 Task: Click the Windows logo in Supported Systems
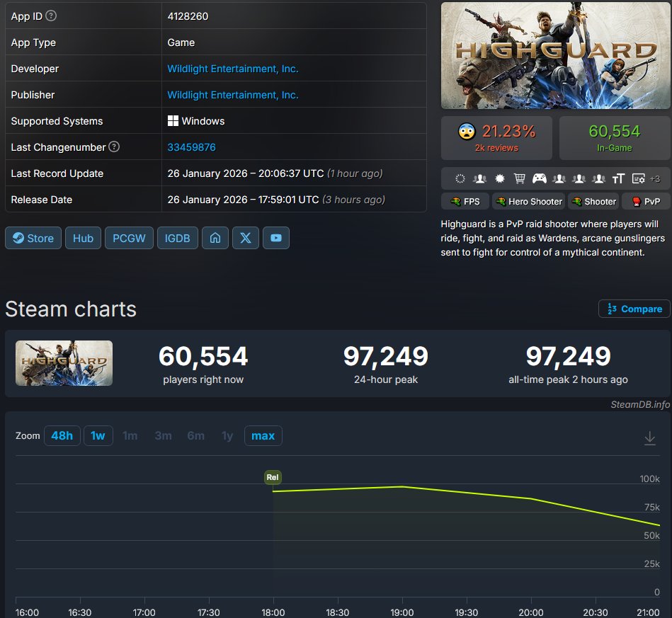pos(173,121)
